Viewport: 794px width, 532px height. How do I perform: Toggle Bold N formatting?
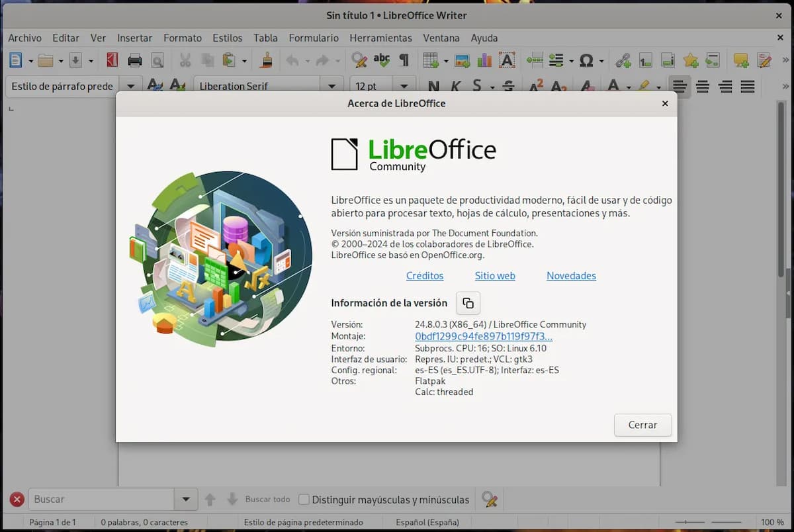point(433,86)
